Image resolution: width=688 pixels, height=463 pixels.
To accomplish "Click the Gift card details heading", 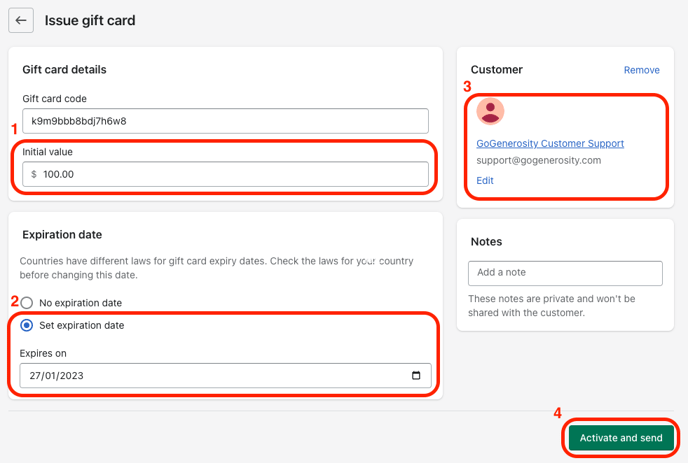I will [64, 70].
